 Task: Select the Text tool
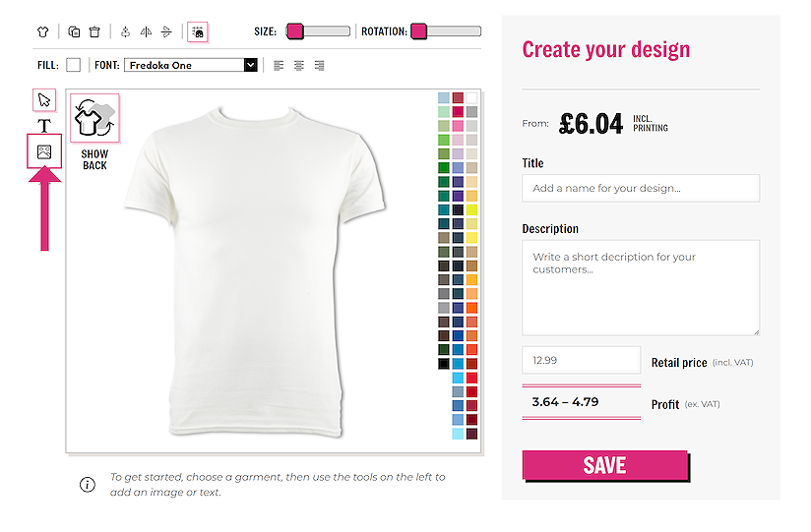pyautogui.click(x=44, y=126)
